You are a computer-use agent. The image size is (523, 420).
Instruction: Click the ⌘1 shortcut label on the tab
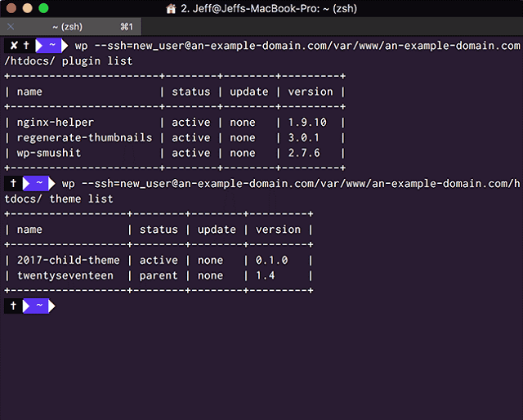[x=127, y=27]
